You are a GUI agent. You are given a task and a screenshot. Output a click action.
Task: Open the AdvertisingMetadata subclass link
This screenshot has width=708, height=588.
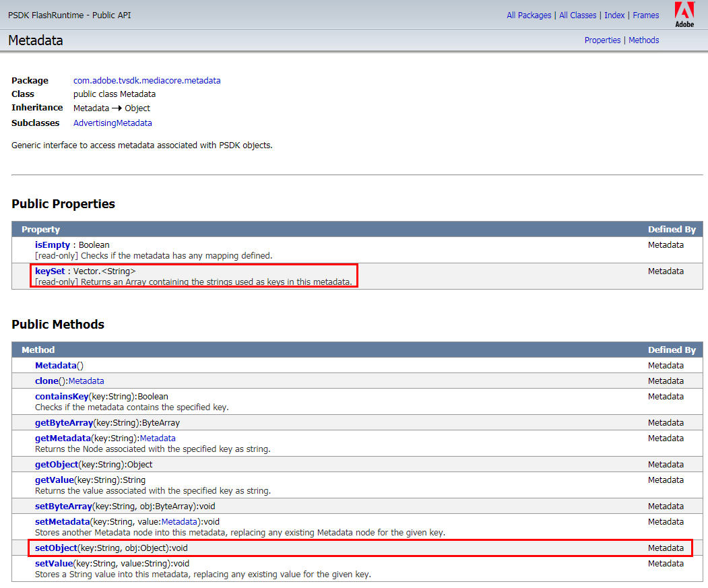pos(112,123)
